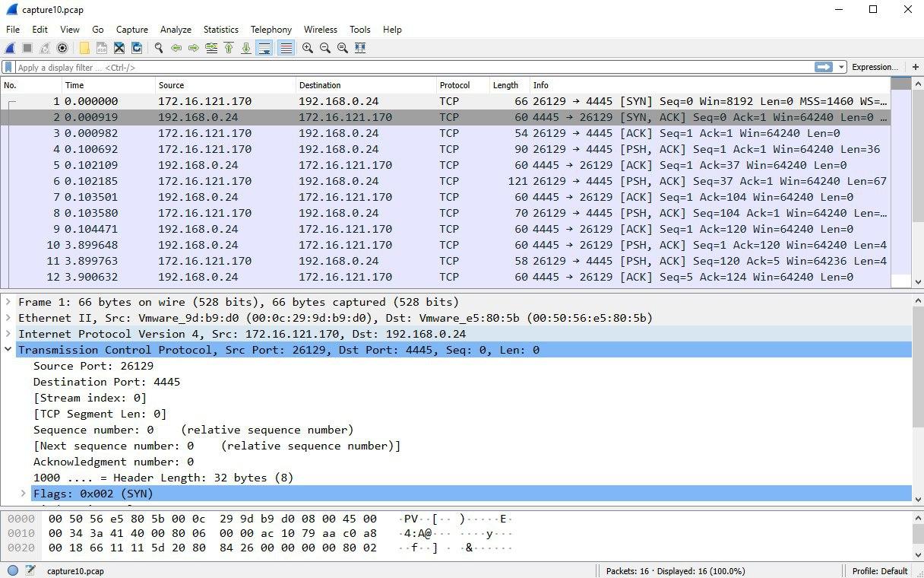Go to the first packet
924x578 pixels.
click(x=229, y=48)
